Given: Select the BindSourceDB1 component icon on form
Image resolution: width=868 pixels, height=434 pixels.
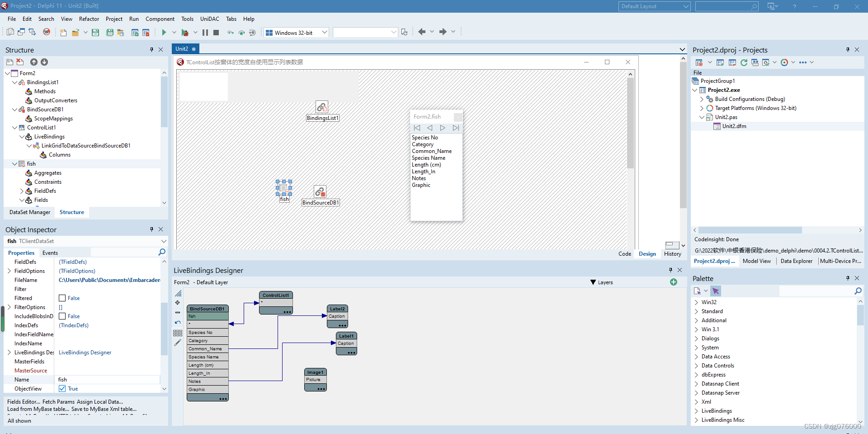Looking at the screenshot, I should coord(320,192).
